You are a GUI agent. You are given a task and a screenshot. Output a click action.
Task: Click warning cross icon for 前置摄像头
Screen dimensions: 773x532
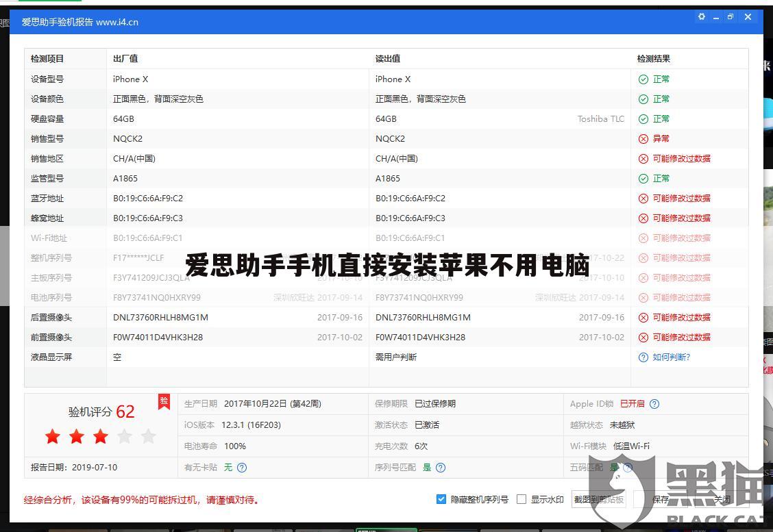coord(643,338)
